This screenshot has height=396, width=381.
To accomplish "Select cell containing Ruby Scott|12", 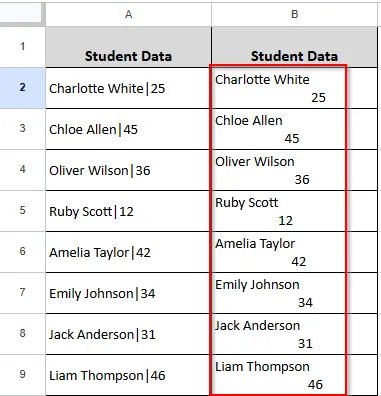I will coord(128,211).
